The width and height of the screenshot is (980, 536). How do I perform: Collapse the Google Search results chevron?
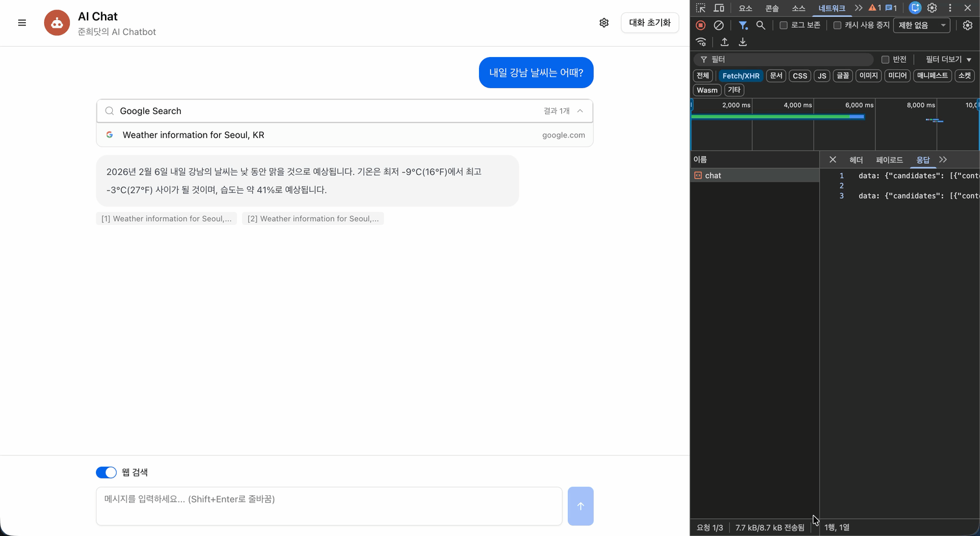click(580, 111)
